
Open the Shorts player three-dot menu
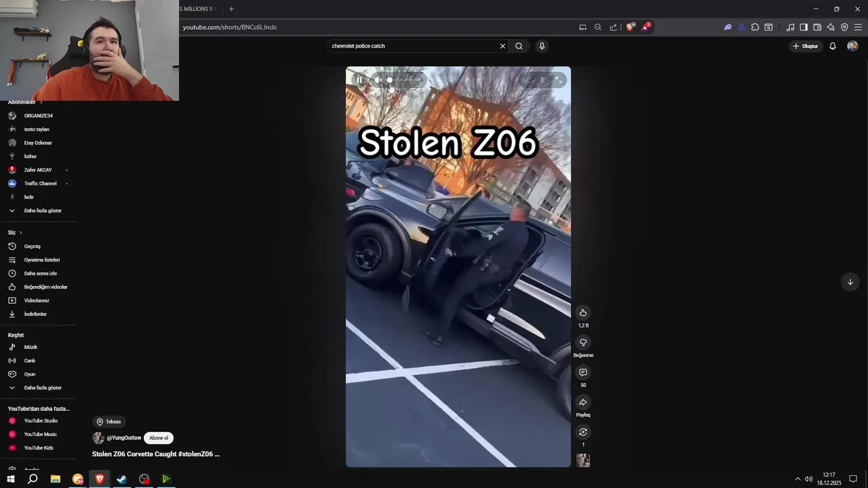(x=542, y=80)
